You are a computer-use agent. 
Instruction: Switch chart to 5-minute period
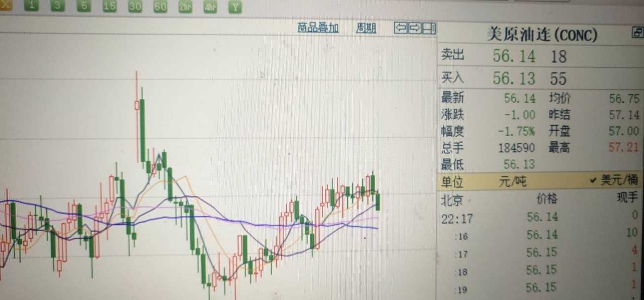(84, 6)
